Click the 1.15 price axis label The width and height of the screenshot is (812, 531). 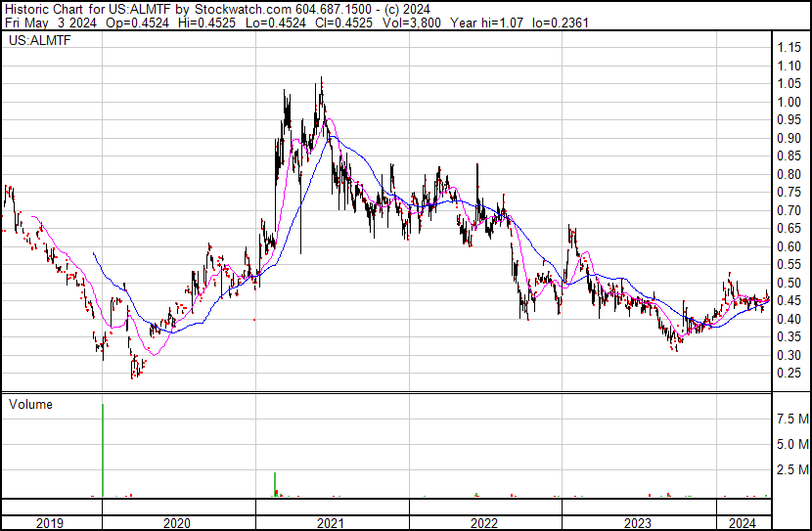(x=789, y=48)
